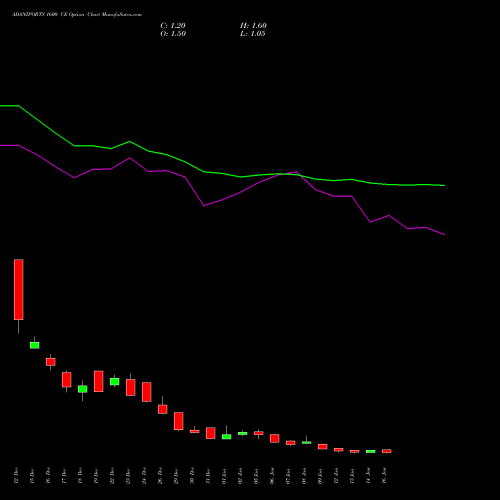Select the red candle for 31 Dec
Screen dimensions: 500x500
(211, 433)
